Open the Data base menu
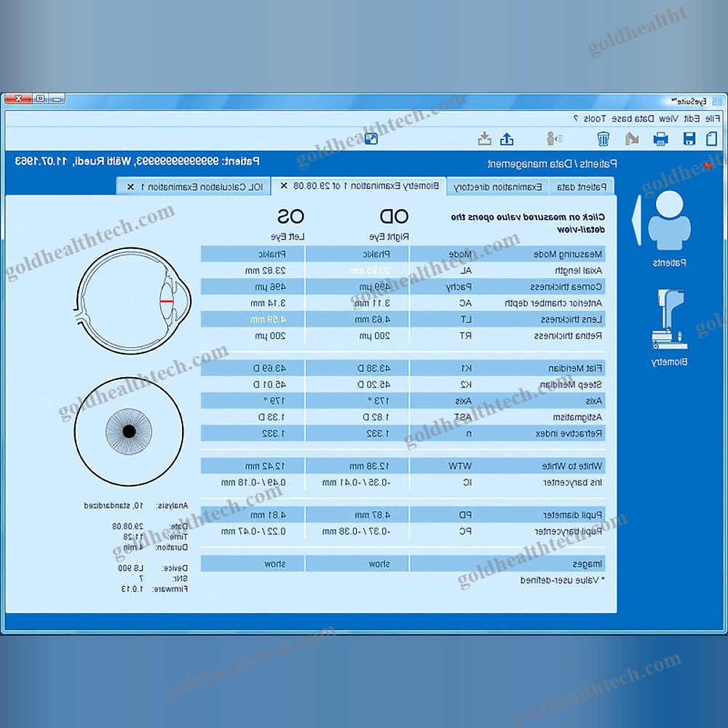The image size is (728, 728). [x=633, y=119]
